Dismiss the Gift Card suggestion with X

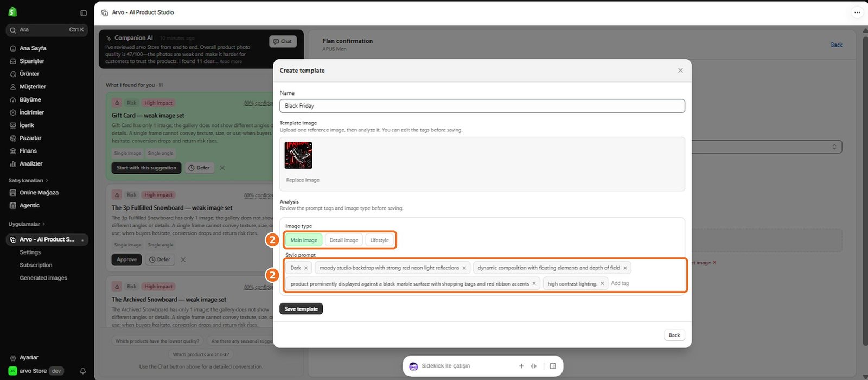tap(222, 168)
